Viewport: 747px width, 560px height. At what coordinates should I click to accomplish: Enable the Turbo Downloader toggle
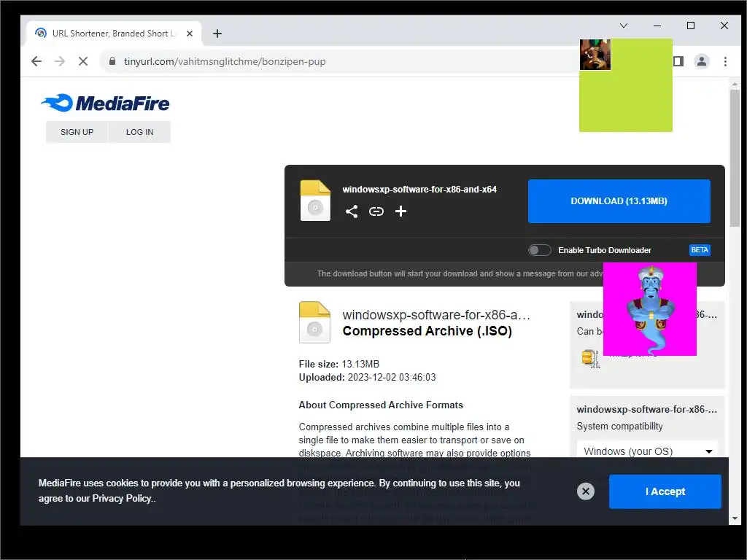point(539,250)
